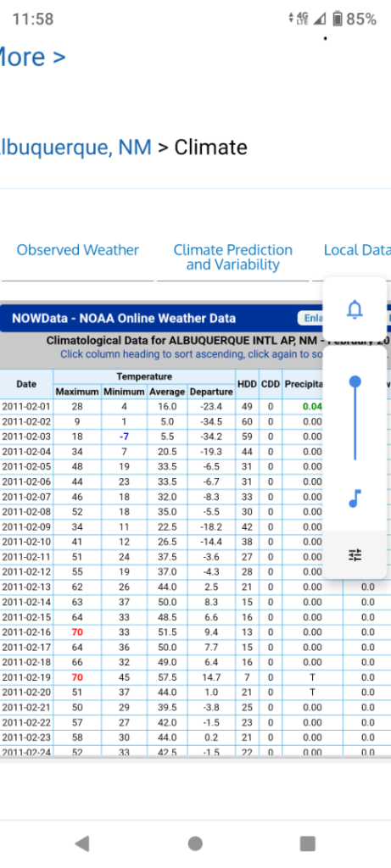Tap the battery 85% status indicator
Image resolution: width=391 pixels, height=868 pixels.
tap(355, 19)
